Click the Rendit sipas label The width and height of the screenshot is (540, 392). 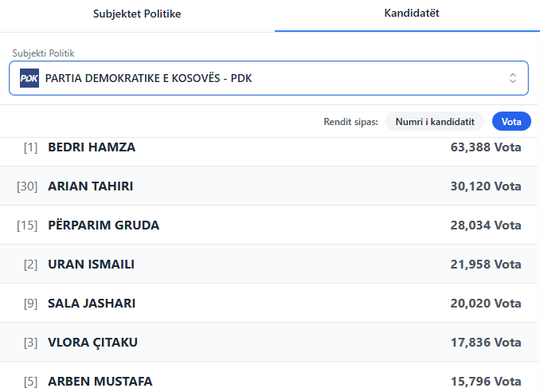(350, 122)
